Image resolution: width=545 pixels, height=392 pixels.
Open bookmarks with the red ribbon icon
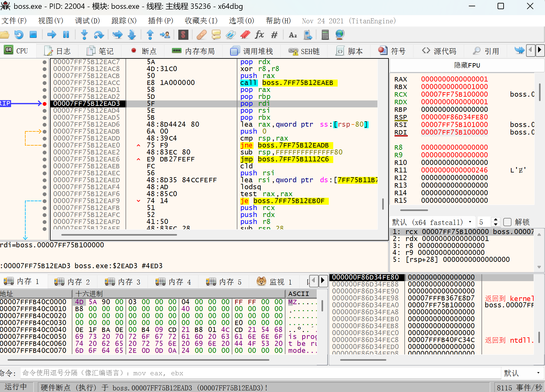click(x=245, y=34)
